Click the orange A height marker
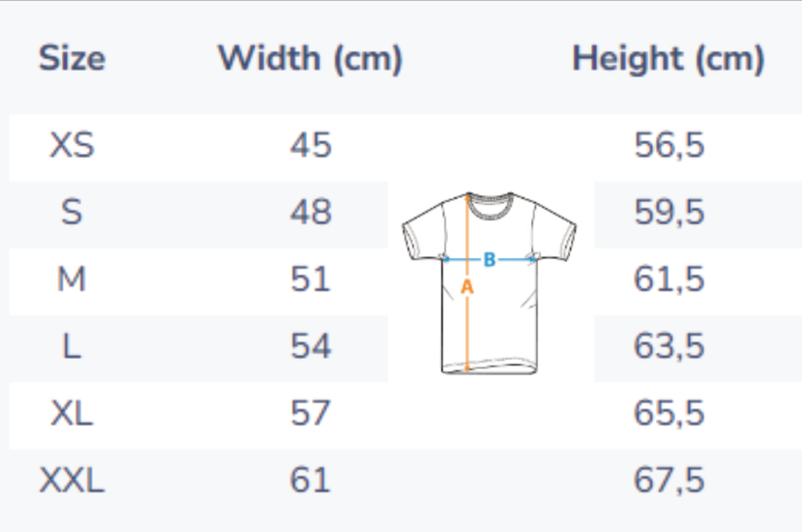This screenshot has height=532, width=802. tap(467, 286)
